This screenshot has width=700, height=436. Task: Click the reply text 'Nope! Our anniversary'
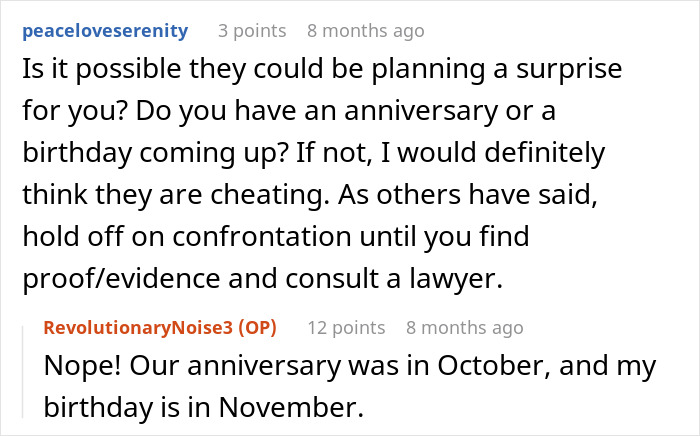click(x=193, y=366)
